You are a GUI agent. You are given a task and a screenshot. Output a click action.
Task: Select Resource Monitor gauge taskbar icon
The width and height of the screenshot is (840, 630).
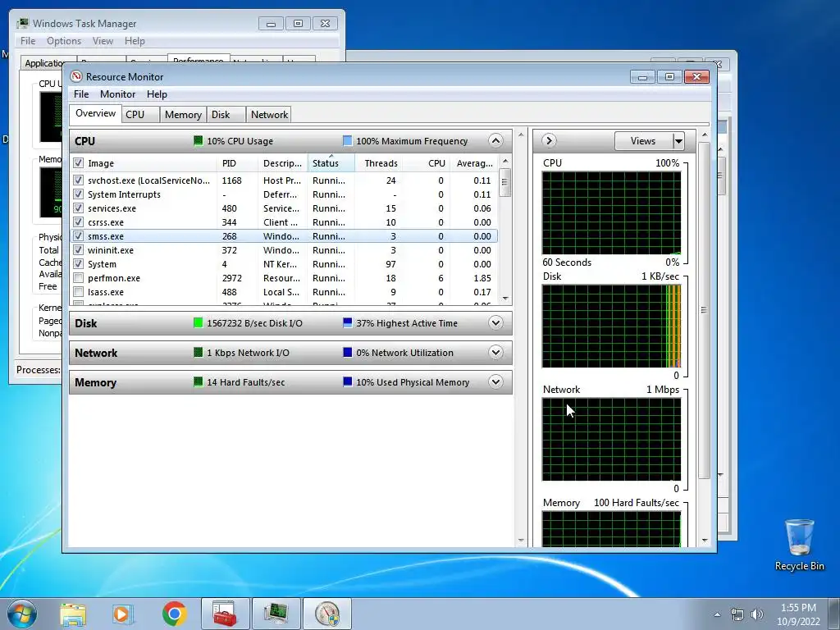[327, 614]
